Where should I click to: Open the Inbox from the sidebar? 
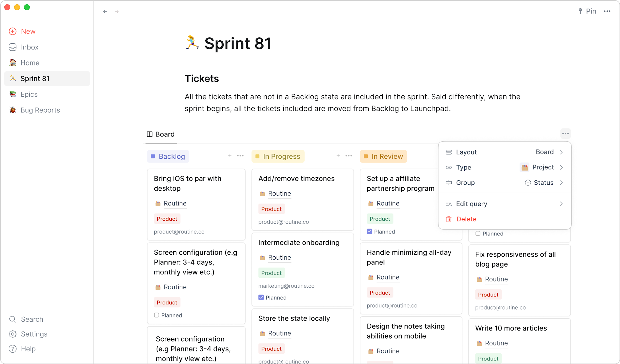[x=29, y=47]
